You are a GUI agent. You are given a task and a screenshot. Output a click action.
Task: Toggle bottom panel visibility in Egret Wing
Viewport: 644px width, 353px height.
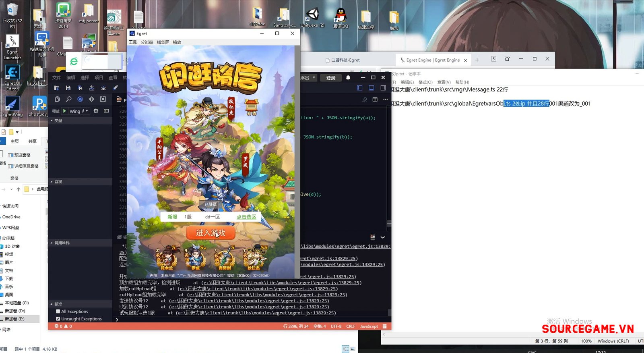[x=372, y=88]
